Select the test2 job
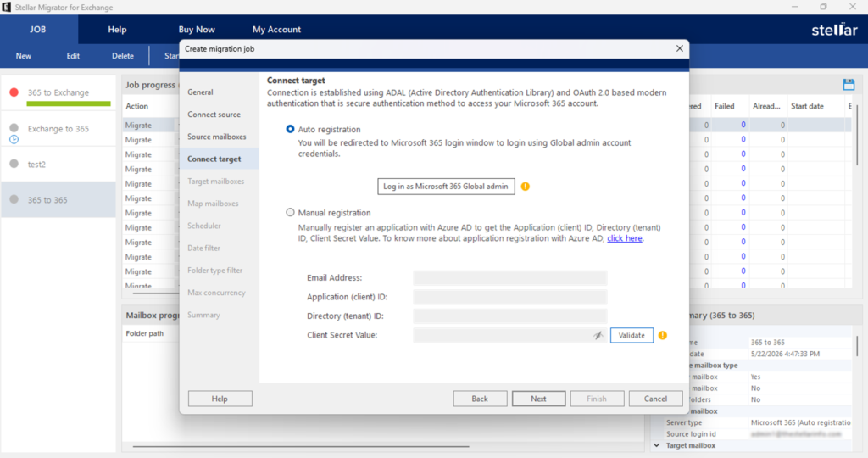 pyautogui.click(x=58, y=165)
